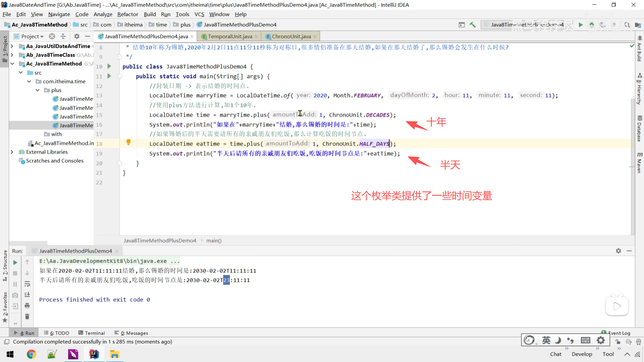Expand the Aa_JavaUtilDateAndTime module node
Image resolution: width=644 pixels, height=362 pixels.
[12, 46]
